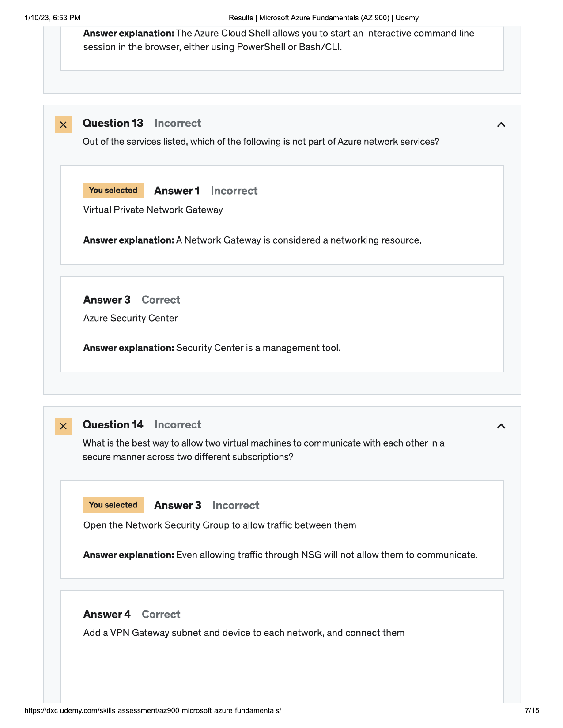Click the Network Security Group answer text
The image size is (563, 728).
click(x=219, y=525)
